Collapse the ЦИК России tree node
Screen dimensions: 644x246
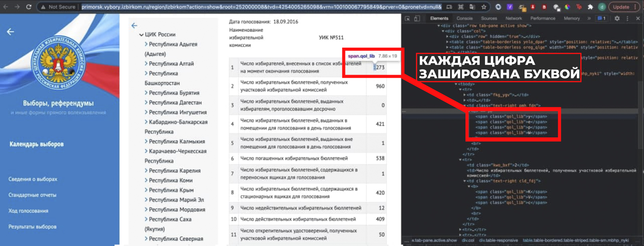[x=141, y=35]
